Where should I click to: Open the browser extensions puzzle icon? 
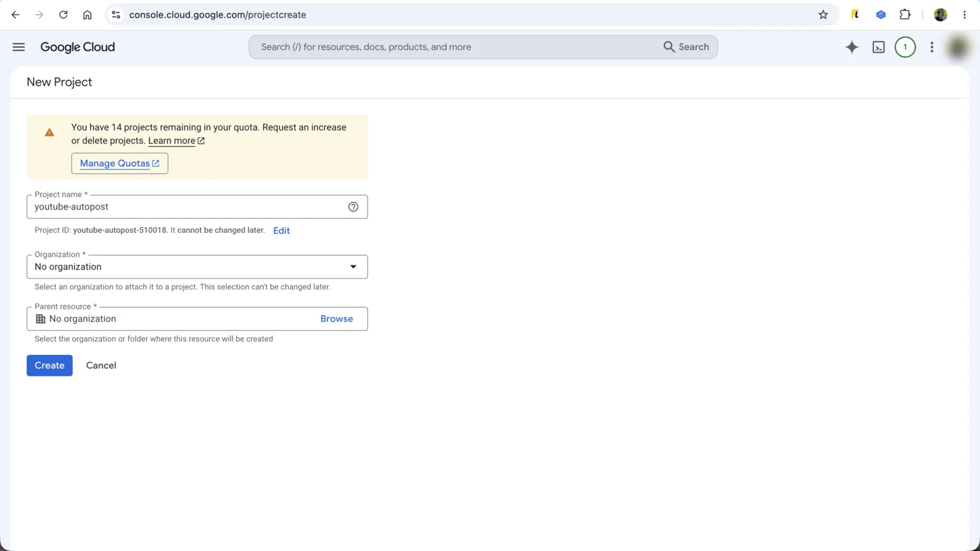click(x=905, y=15)
